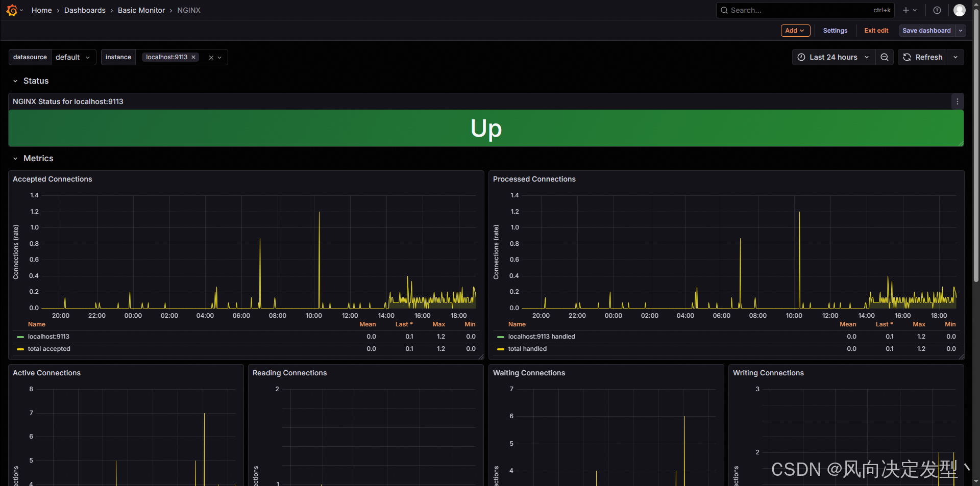Image resolution: width=980 pixels, height=486 pixels.
Task: Open NGINX Status panel menu dots
Action: pyautogui.click(x=958, y=101)
